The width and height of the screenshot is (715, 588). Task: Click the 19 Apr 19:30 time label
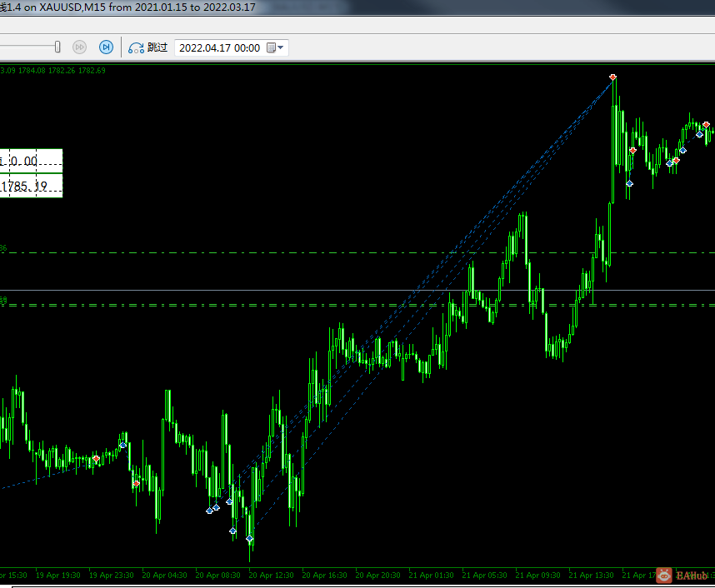pos(57,576)
